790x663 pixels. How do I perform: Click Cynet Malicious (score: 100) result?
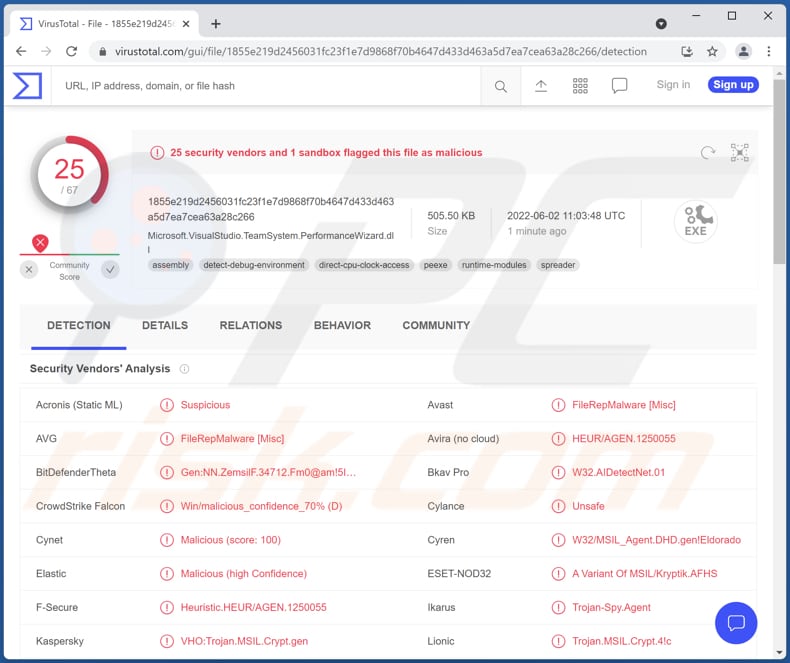click(x=231, y=540)
